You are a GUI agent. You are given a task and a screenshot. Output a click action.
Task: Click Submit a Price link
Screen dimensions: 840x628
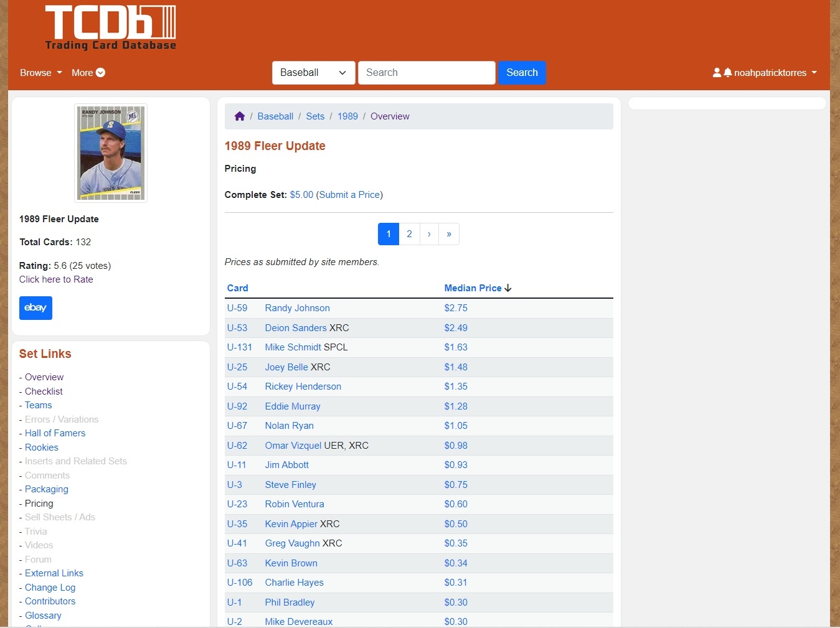click(x=349, y=195)
